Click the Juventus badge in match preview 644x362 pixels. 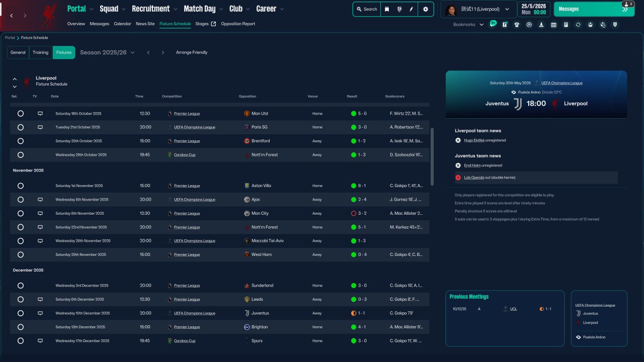[x=518, y=104]
